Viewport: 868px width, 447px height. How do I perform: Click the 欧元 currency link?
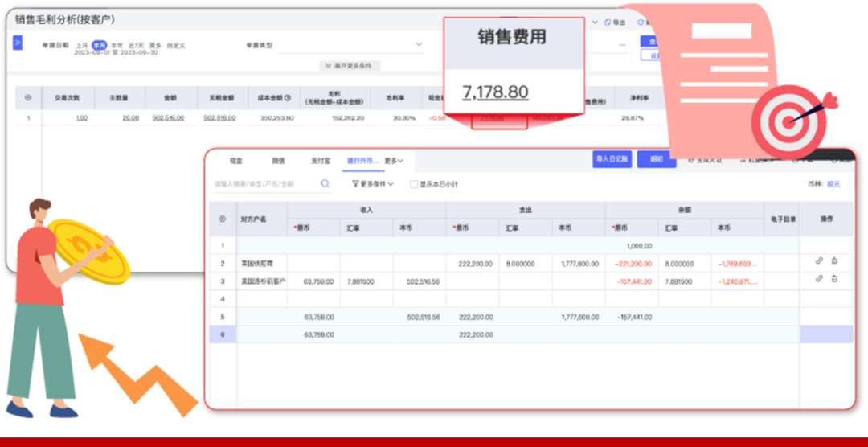tap(833, 184)
